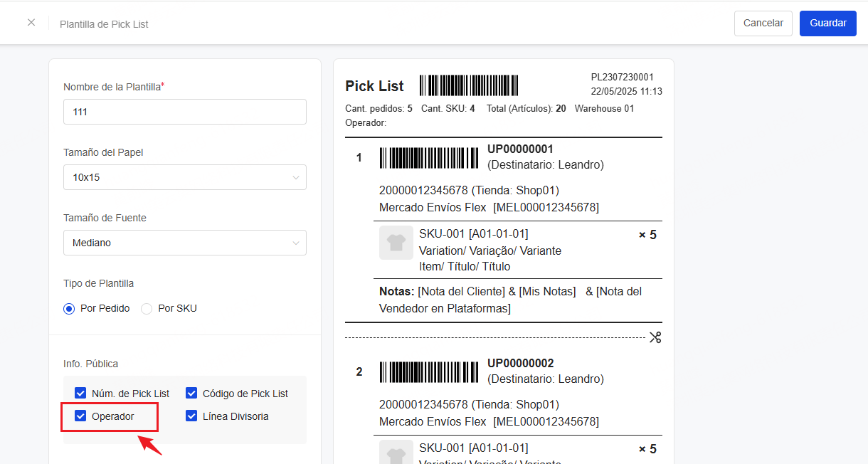868x464 pixels.
Task: Expand the Tamaño de Fuente dropdown arrow
Action: pyautogui.click(x=296, y=243)
